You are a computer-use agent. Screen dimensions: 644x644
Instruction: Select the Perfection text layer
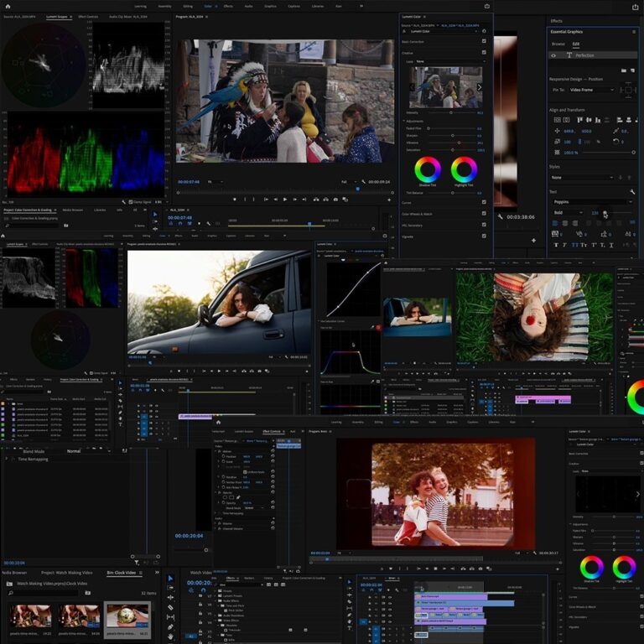pyautogui.click(x=592, y=55)
